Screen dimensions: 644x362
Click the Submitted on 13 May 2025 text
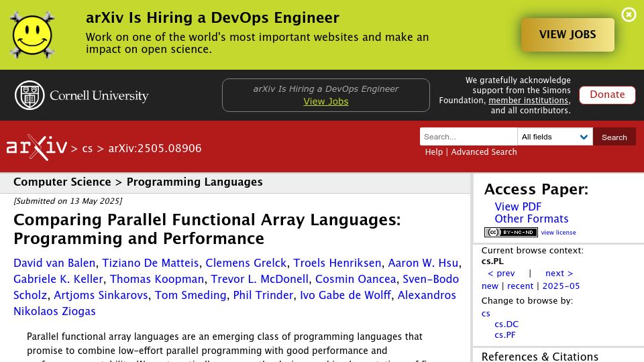point(68,201)
